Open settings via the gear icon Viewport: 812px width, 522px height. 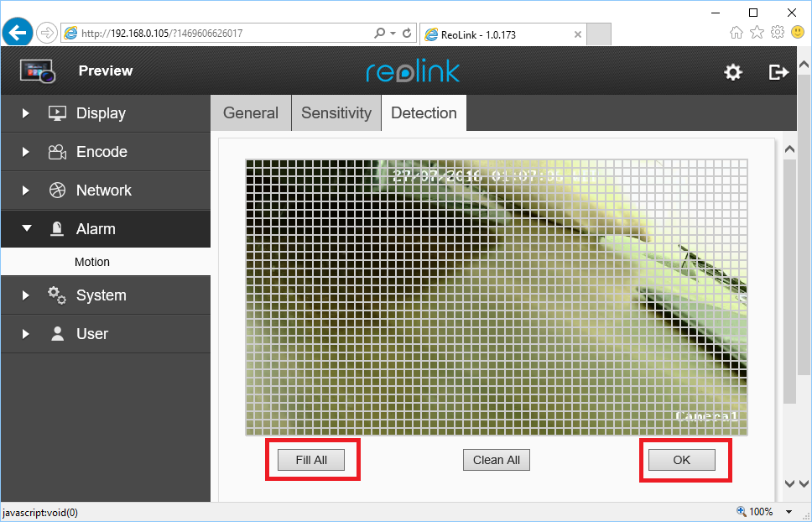733,73
